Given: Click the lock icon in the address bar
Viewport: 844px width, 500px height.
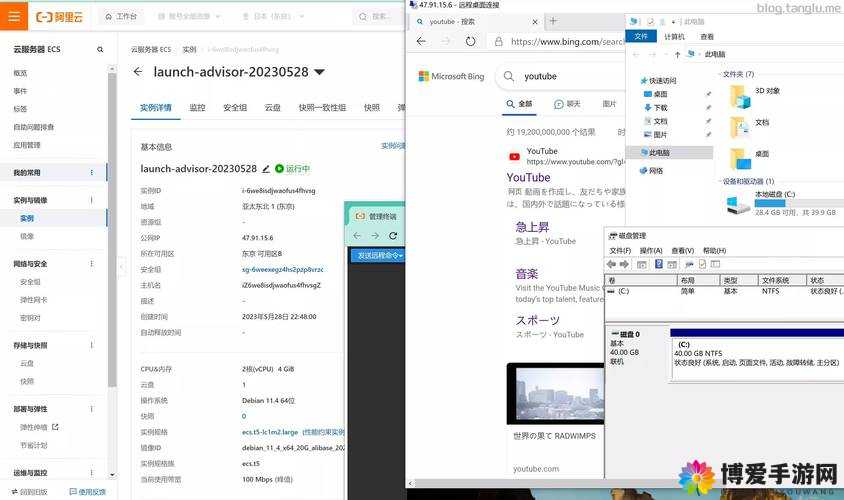Looking at the screenshot, I should click(x=498, y=41).
